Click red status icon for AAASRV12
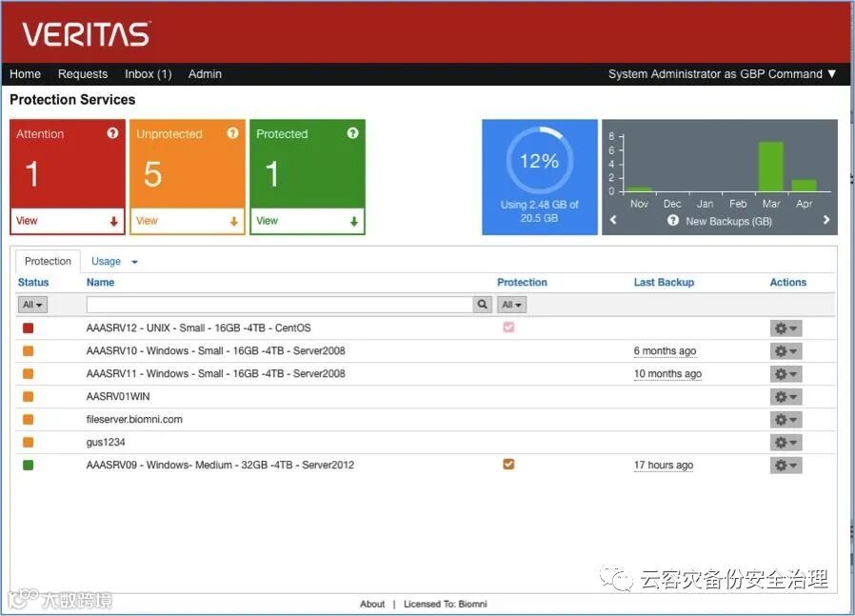The width and height of the screenshot is (855, 616). (28, 328)
